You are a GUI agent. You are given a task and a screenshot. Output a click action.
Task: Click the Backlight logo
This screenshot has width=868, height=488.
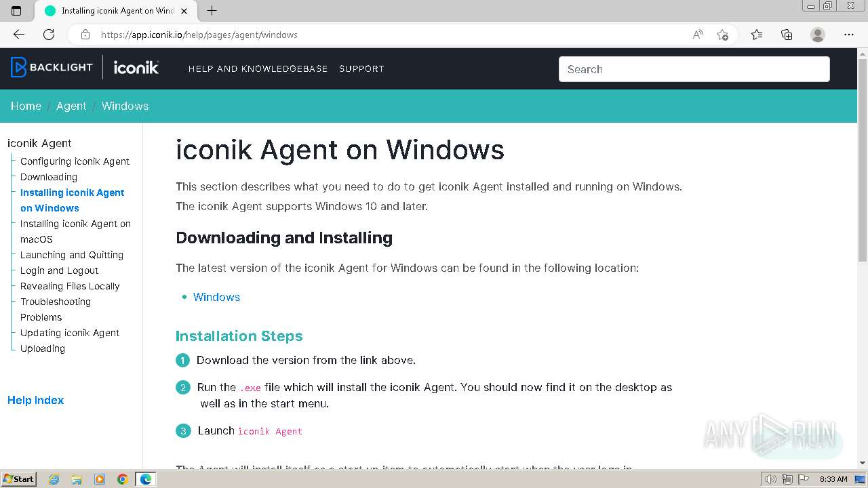52,67
